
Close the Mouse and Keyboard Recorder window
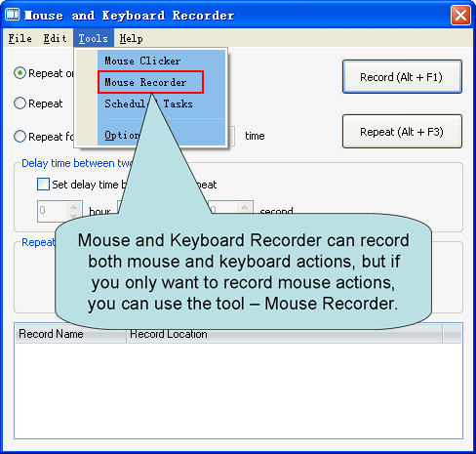coord(460,15)
